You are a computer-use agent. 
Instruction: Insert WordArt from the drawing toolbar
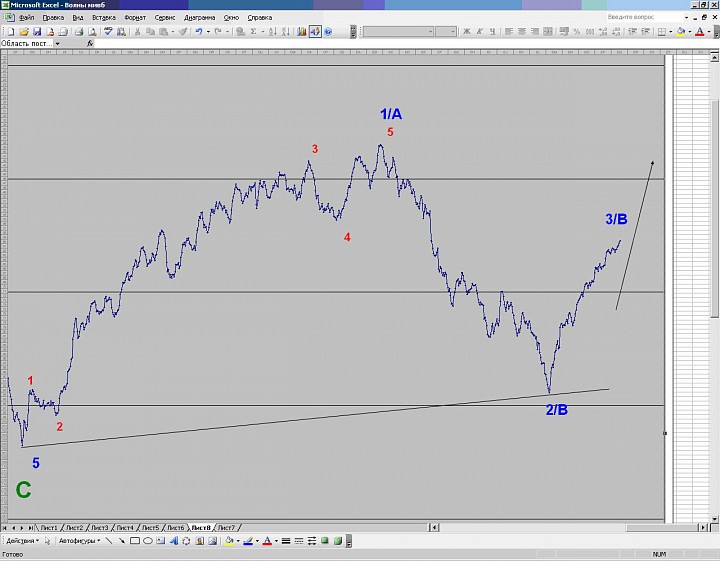tap(173, 541)
